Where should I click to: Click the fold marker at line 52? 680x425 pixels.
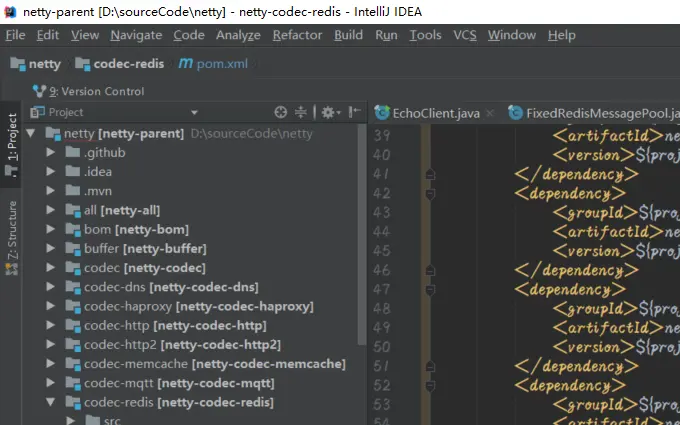(430, 386)
